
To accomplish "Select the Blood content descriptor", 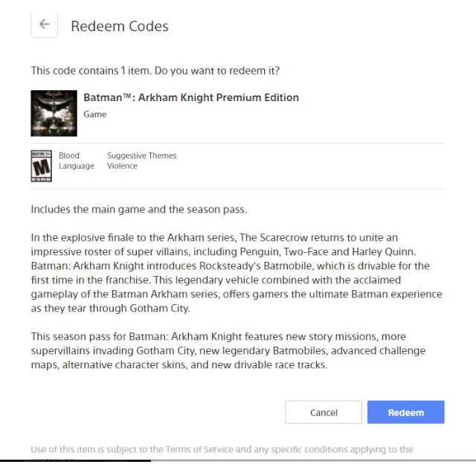I will tap(69, 155).
